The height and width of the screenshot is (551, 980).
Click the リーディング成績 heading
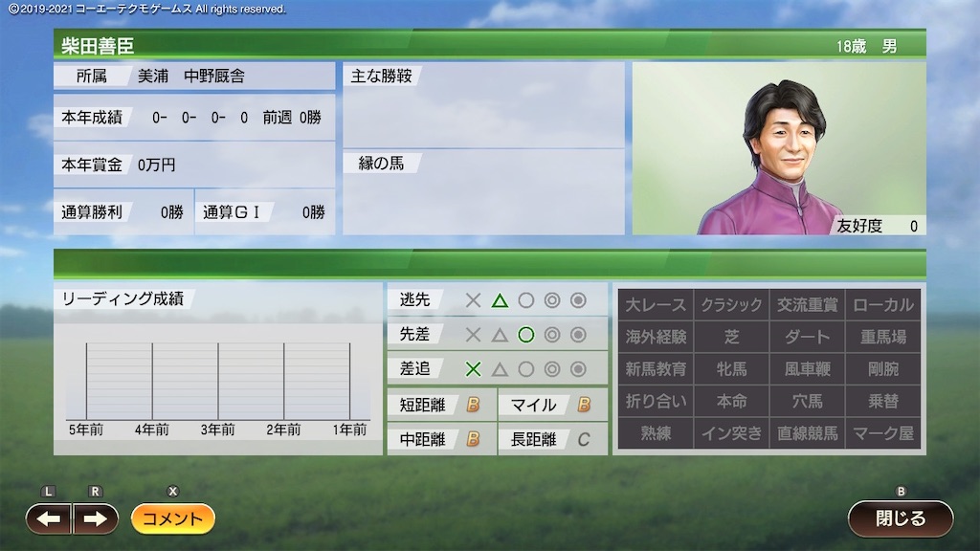click(122, 298)
